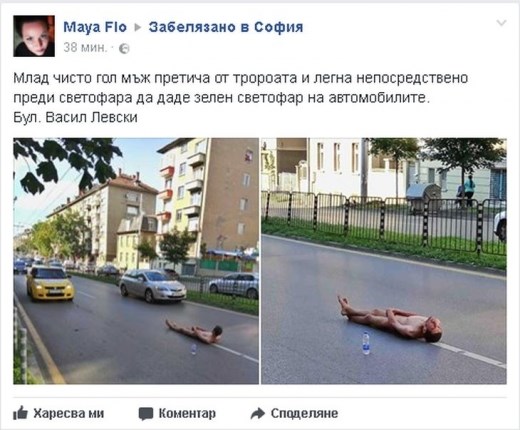
Task: Open the Maya Flo profile link
Action: 95,27
